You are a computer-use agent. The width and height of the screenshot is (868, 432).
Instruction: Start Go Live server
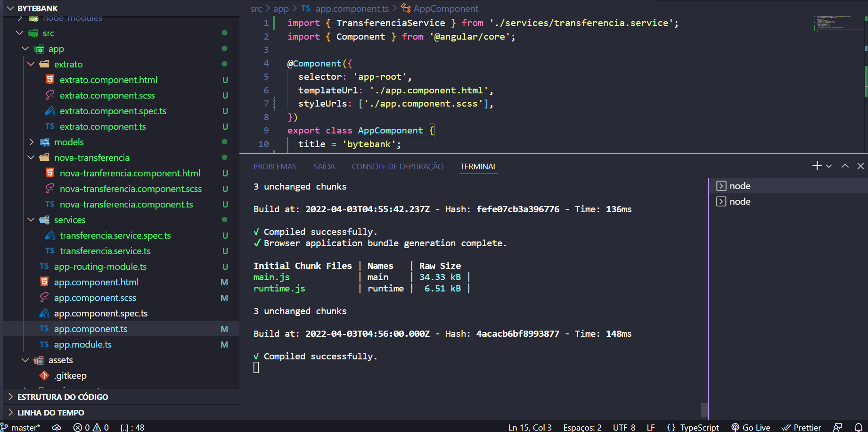pos(751,427)
